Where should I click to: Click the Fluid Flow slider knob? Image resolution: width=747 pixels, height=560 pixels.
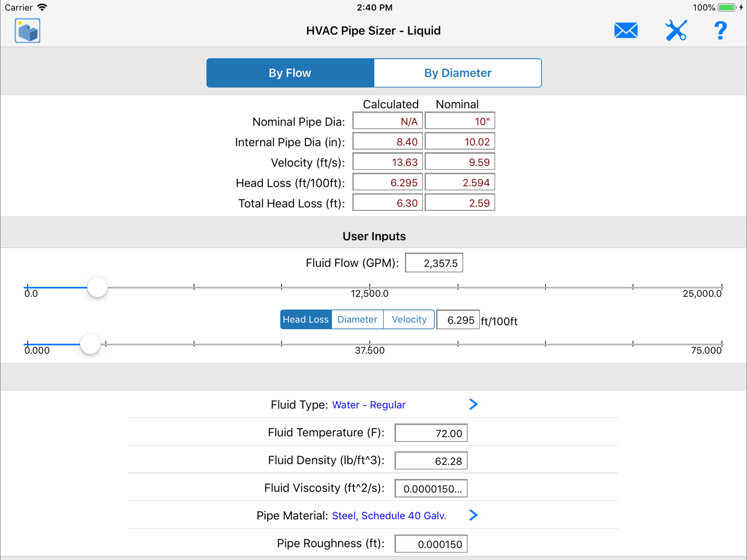(97, 287)
